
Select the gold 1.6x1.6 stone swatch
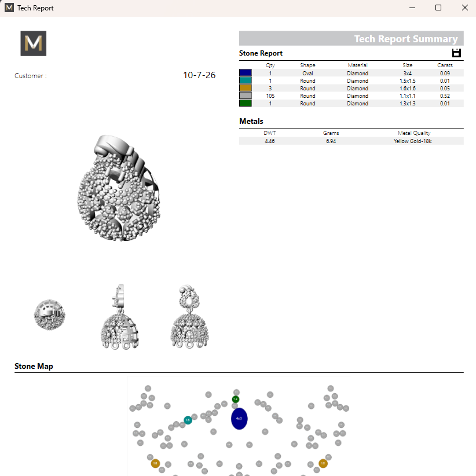click(x=246, y=88)
